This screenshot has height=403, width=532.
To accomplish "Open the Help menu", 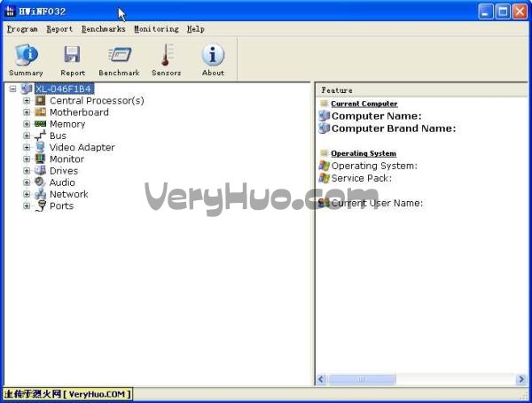I will click(x=196, y=29).
